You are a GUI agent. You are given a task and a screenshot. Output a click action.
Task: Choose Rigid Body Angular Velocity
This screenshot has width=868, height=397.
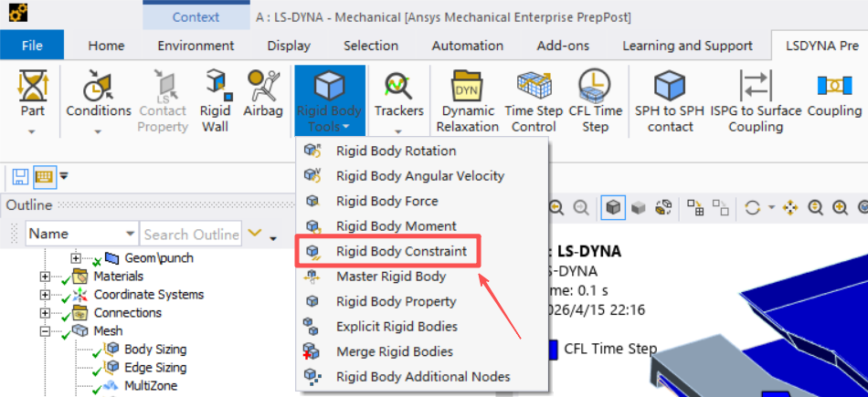pos(422,176)
